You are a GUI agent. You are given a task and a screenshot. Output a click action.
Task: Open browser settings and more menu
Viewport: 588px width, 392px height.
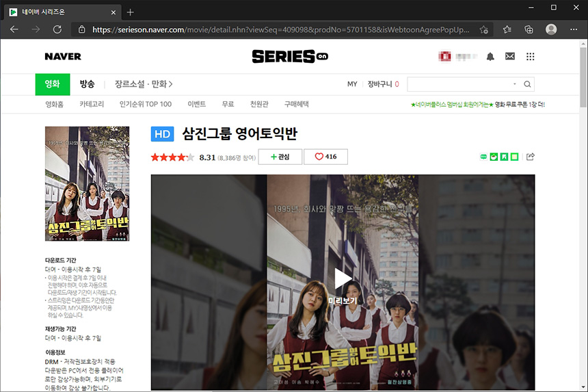574,29
